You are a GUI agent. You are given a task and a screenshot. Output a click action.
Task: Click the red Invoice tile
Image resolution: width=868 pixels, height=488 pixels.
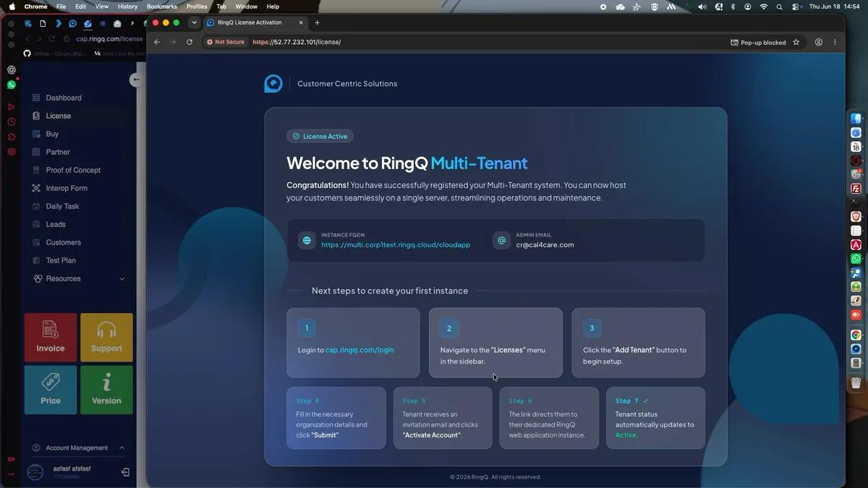51,338
